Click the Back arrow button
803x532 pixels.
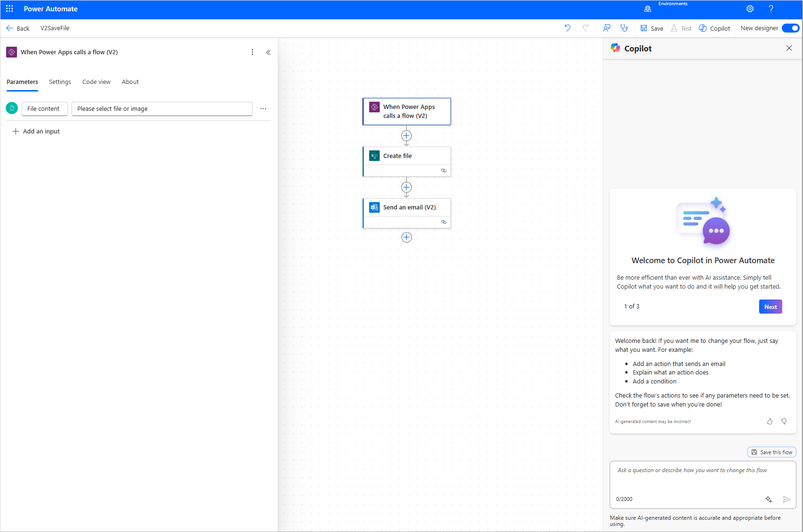click(17, 28)
